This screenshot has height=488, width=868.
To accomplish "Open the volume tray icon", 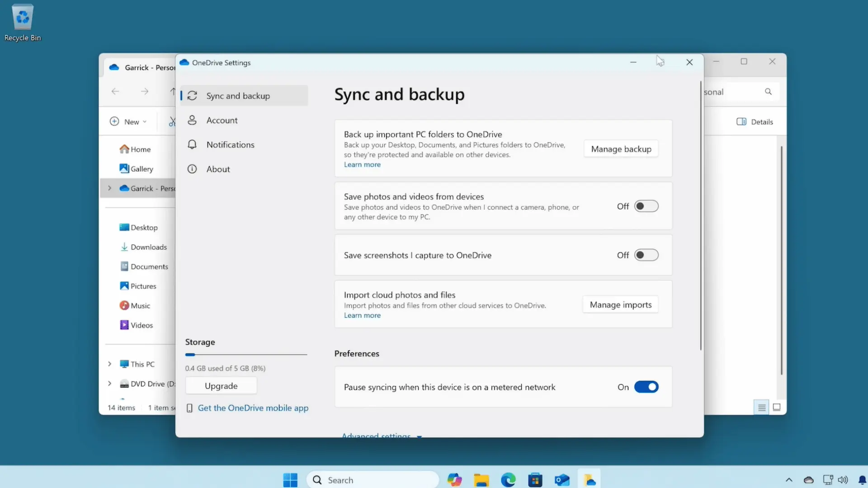I will tap(843, 480).
